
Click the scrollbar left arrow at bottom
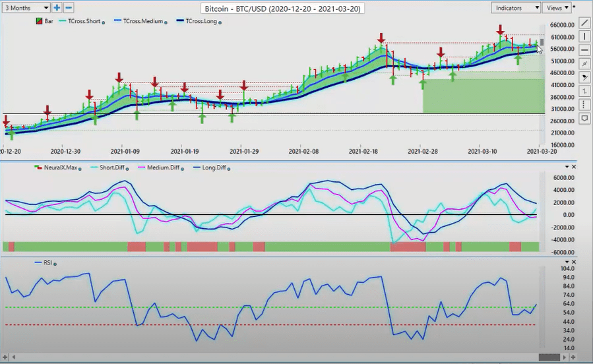pos(14,357)
